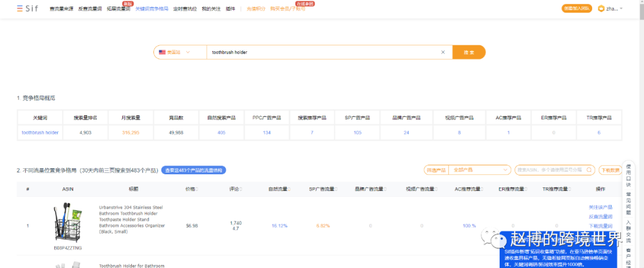Click AC推荐产品 value 1
644x268 pixels.
(509, 133)
